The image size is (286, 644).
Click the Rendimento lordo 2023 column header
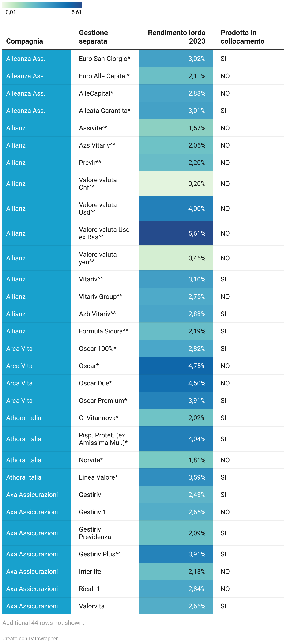coord(176,37)
